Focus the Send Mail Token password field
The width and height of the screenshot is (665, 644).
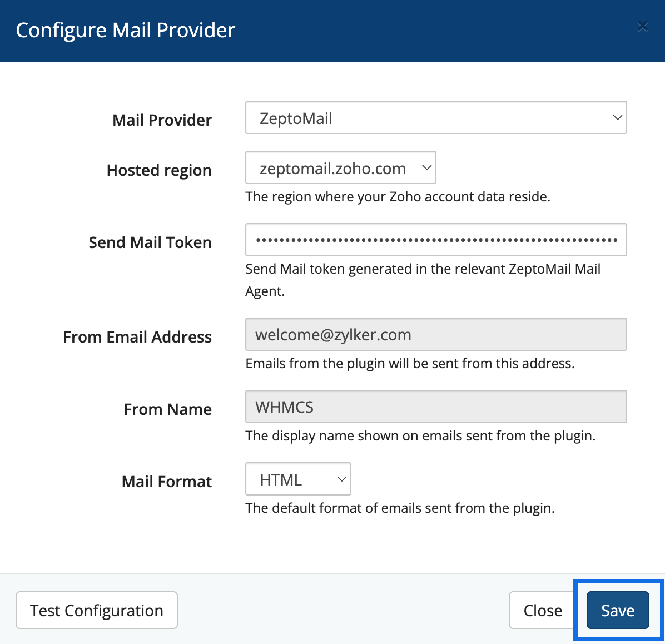tap(435, 240)
